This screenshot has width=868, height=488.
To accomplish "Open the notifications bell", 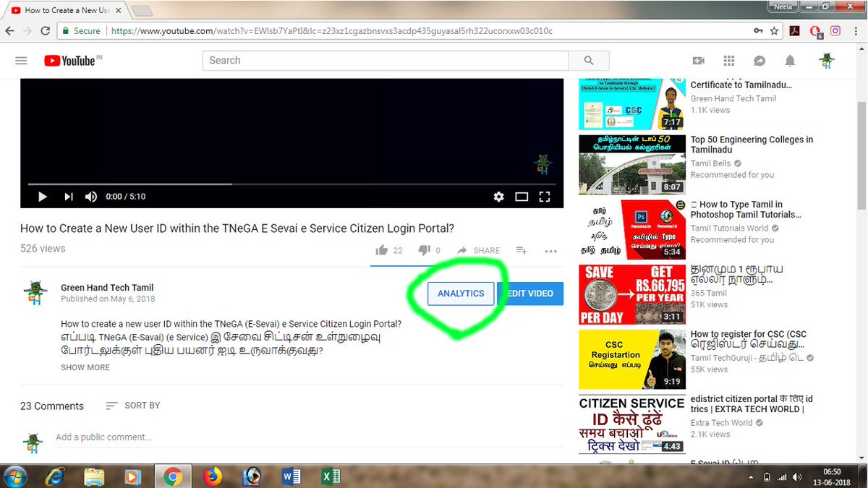I will (x=791, y=61).
